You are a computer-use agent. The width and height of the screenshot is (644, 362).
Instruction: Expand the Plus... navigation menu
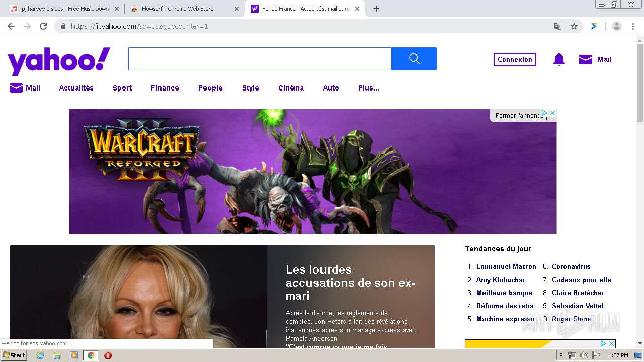click(369, 88)
